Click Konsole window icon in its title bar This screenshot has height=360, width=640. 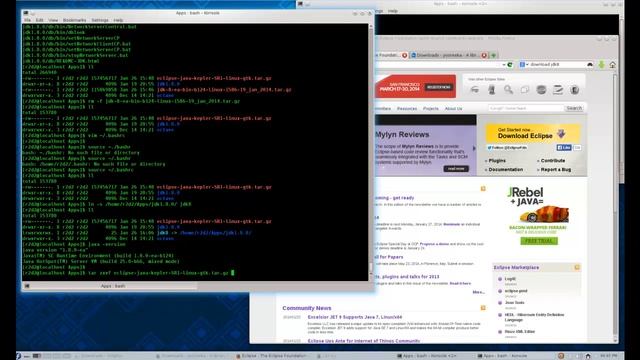pyautogui.click(x=26, y=13)
